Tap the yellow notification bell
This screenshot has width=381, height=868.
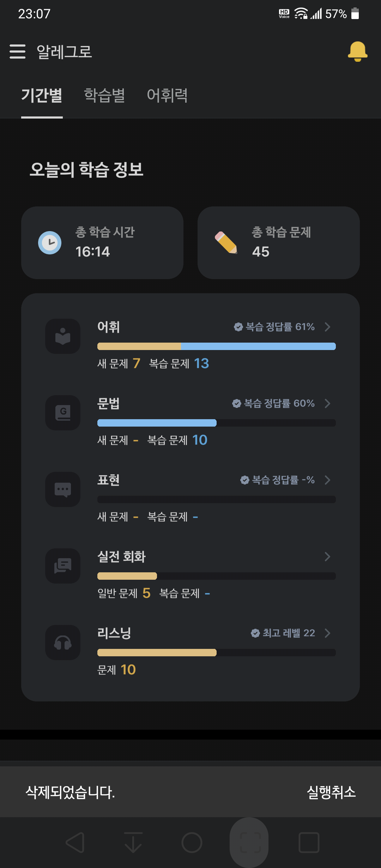point(358,52)
